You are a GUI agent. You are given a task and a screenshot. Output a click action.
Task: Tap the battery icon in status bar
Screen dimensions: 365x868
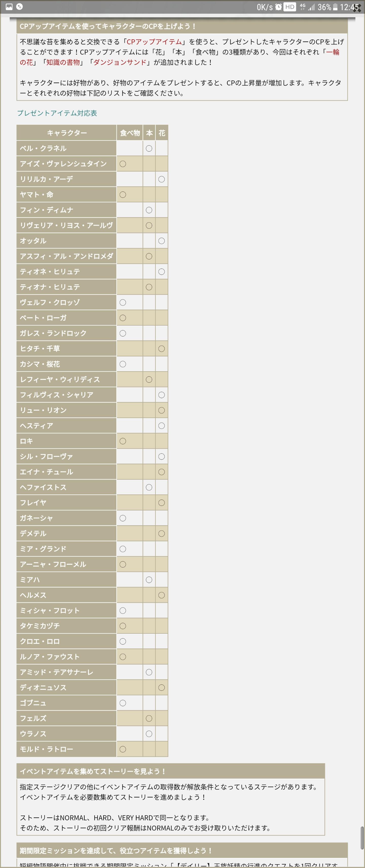coord(335,7)
